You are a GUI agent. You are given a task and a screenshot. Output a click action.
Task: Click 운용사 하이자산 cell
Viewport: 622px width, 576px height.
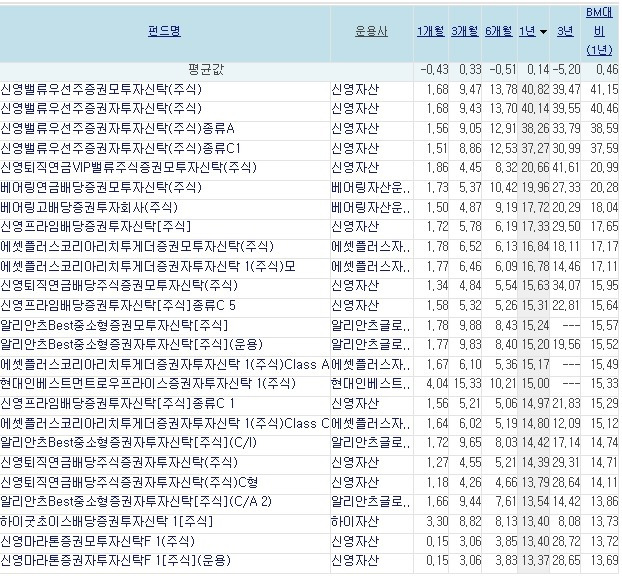(x=355, y=521)
